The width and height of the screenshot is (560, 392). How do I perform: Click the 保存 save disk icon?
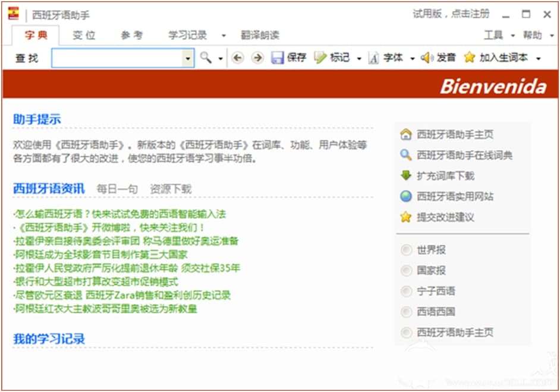[x=277, y=58]
